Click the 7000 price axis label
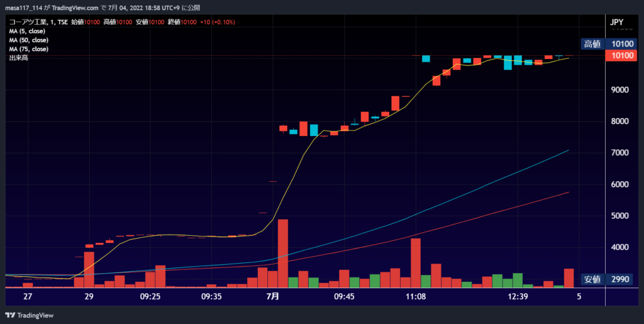 (x=620, y=153)
